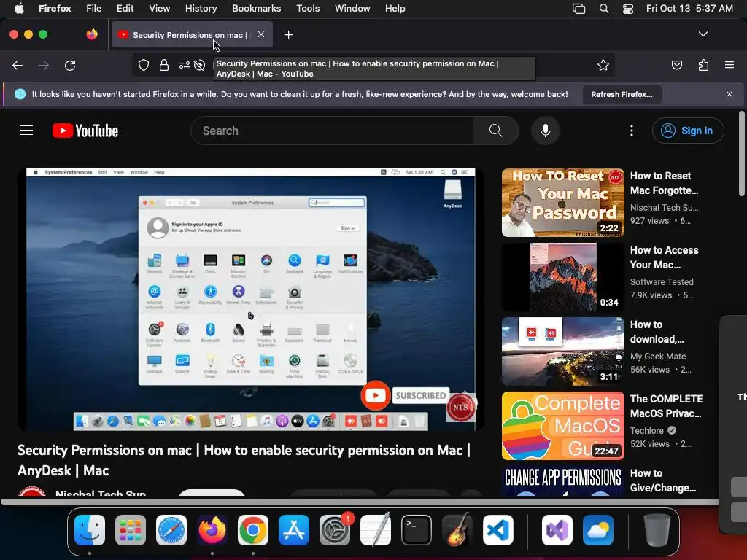Dismiss the Firefox refresh notification bar
This screenshot has height=560, width=747.
click(x=729, y=94)
